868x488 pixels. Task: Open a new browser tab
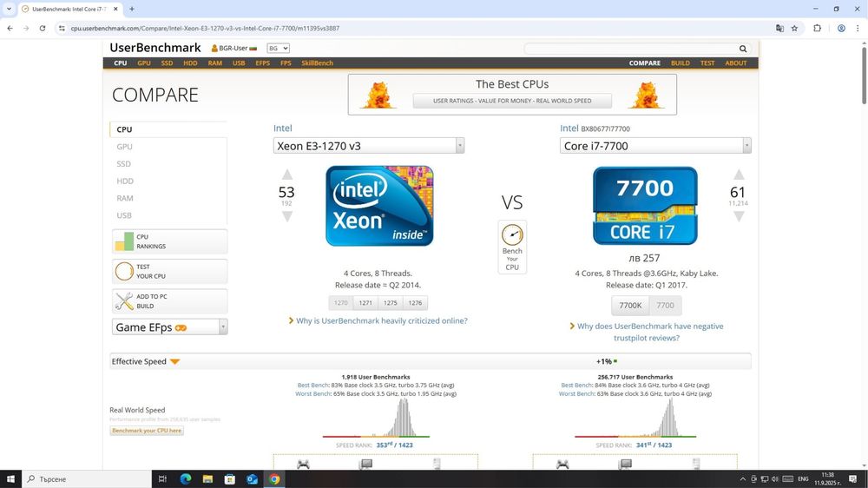click(132, 9)
